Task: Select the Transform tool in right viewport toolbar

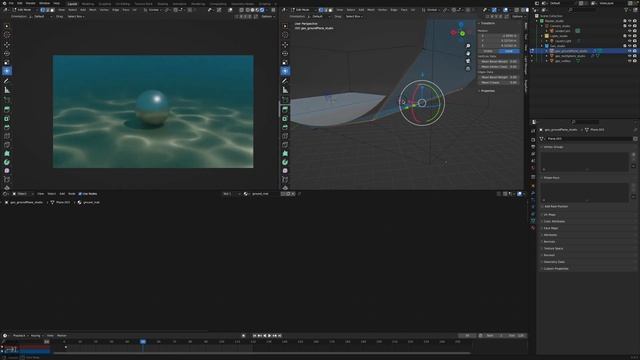Action: pyautogui.click(x=285, y=71)
